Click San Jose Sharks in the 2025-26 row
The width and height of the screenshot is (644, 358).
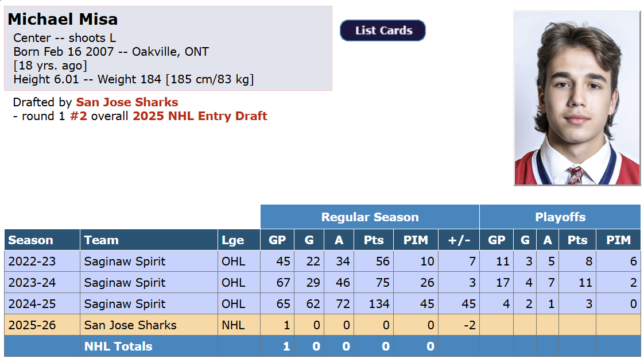pyautogui.click(x=130, y=325)
